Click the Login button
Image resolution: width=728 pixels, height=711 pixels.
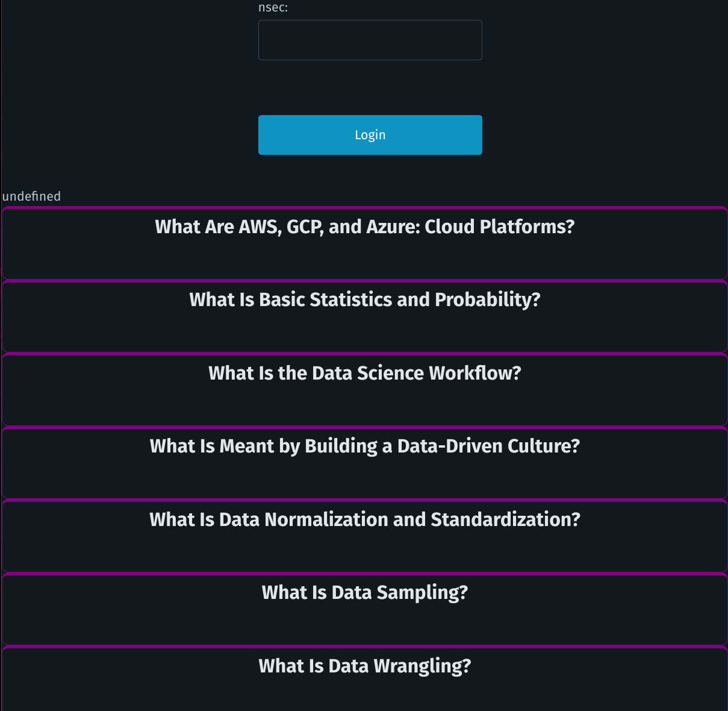pos(370,134)
